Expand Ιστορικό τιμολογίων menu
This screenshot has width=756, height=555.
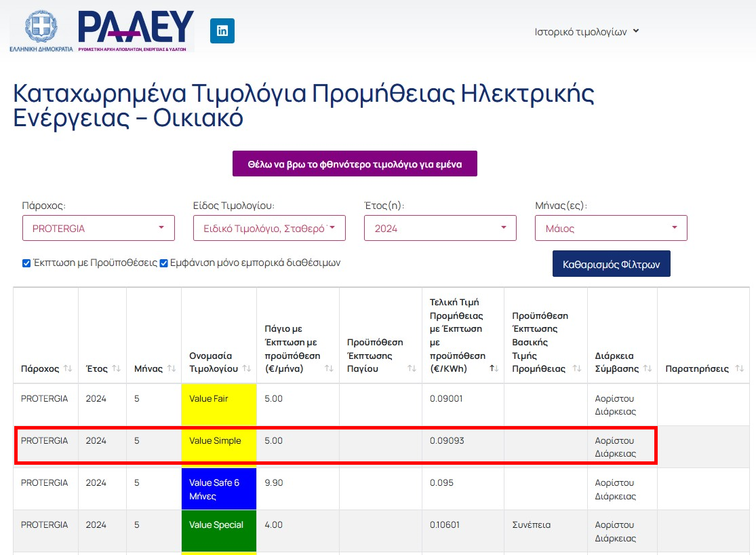point(586,32)
